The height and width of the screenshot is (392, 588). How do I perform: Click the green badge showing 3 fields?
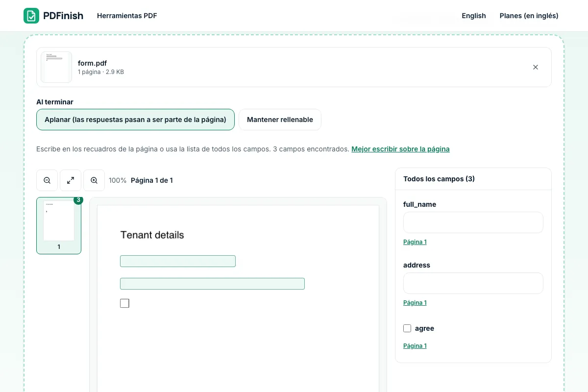pyautogui.click(x=78, y=200)
